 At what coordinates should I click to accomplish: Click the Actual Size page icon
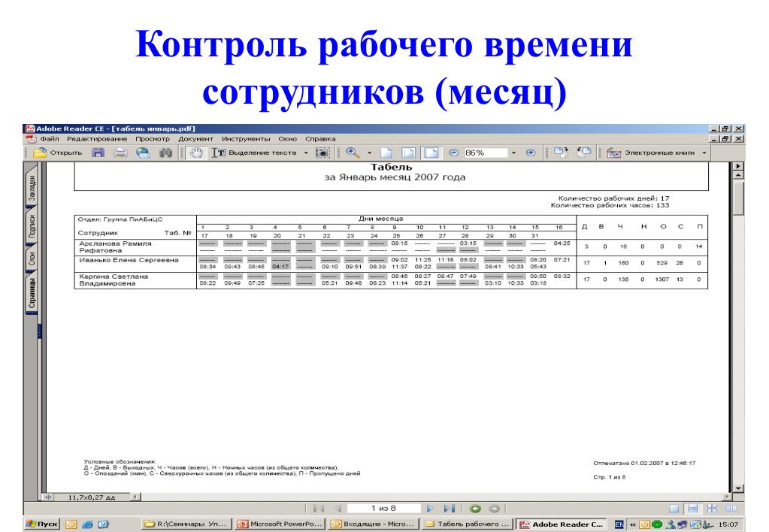click(386, 153)
